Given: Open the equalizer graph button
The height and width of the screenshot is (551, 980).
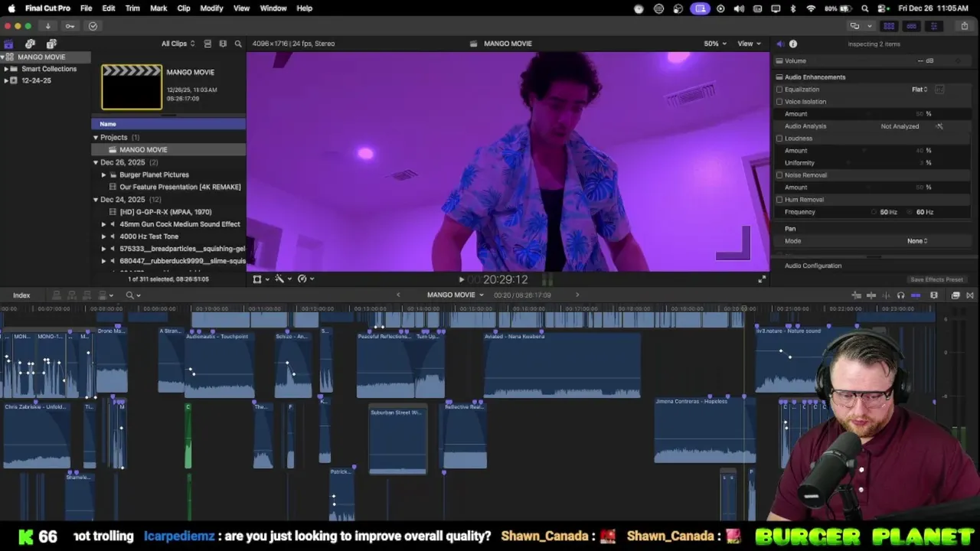Looking at the screenshot, I should [939, 90].
